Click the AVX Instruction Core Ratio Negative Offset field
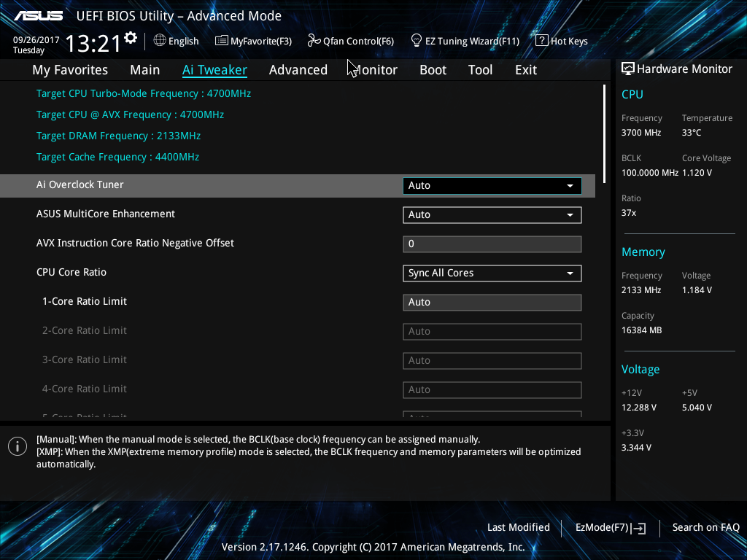Viewport: 747px width, 560px height. 492,244
